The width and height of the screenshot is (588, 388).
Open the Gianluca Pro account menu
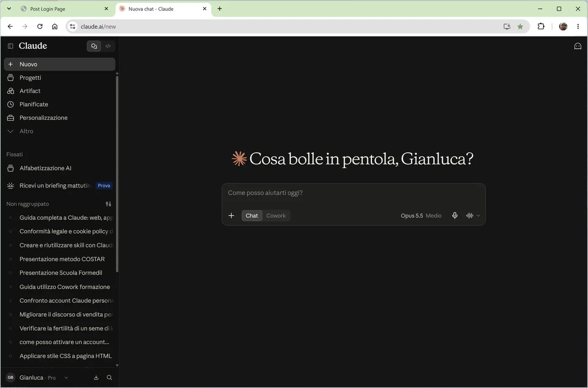click(x=38, y=378)
